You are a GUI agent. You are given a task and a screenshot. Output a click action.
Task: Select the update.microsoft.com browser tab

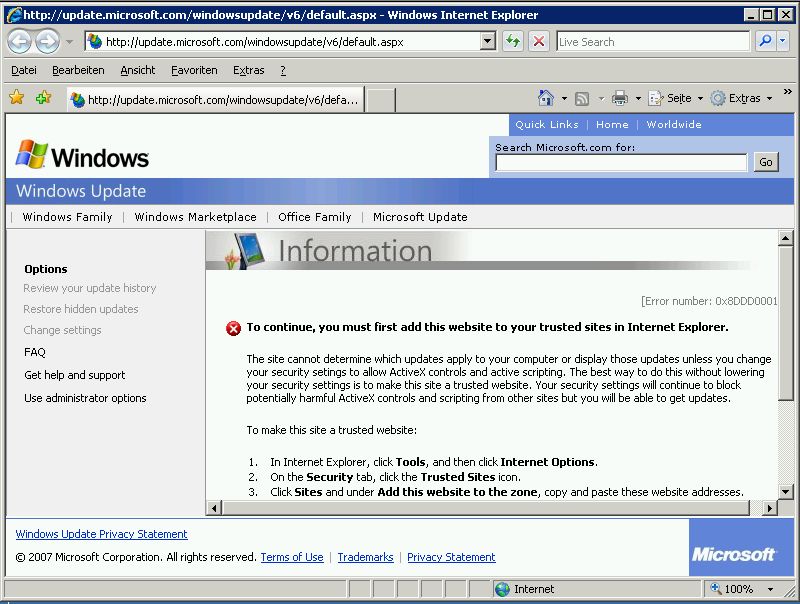[x=216, y=99]
